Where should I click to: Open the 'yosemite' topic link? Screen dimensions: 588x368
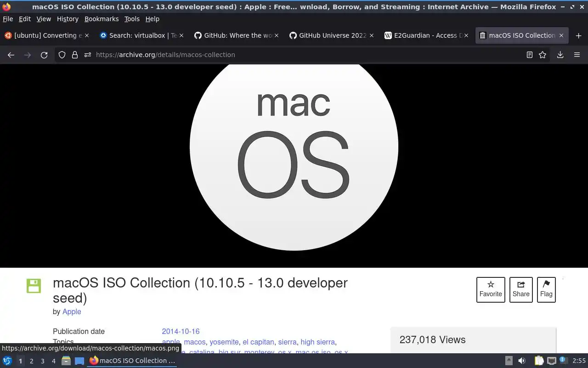(224, 342)
